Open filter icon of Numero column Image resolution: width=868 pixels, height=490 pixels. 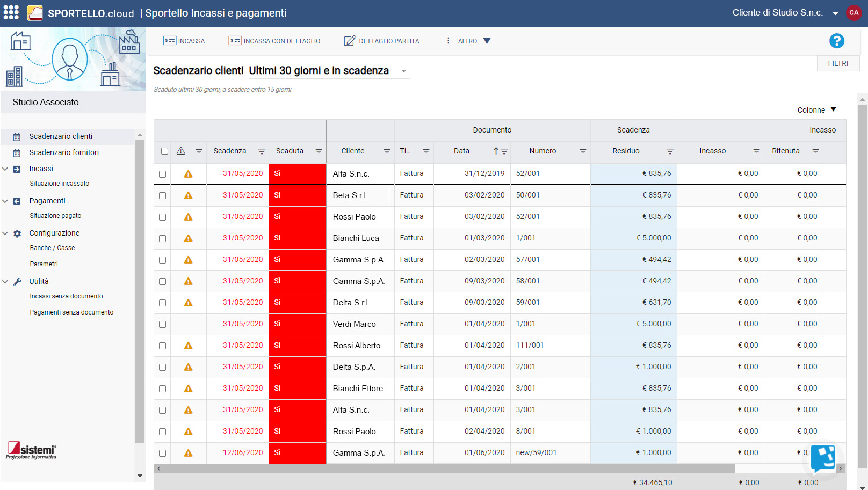(x=583, y=151)
